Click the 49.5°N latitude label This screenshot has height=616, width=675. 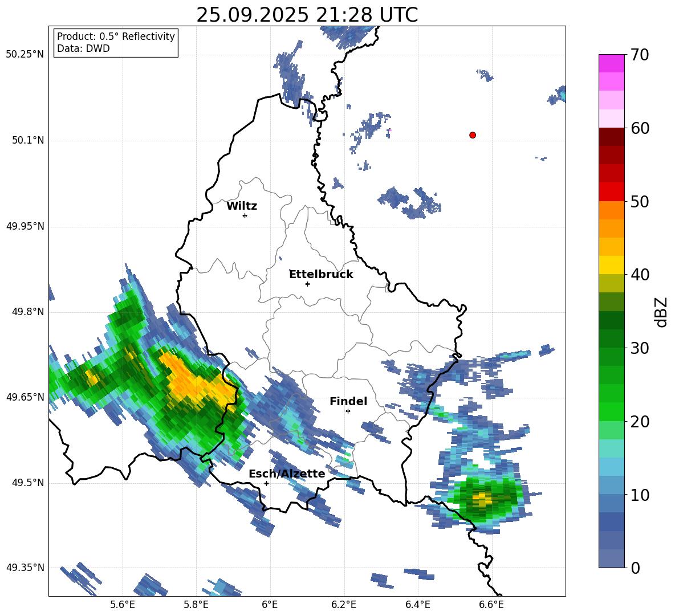pos(29,482)
